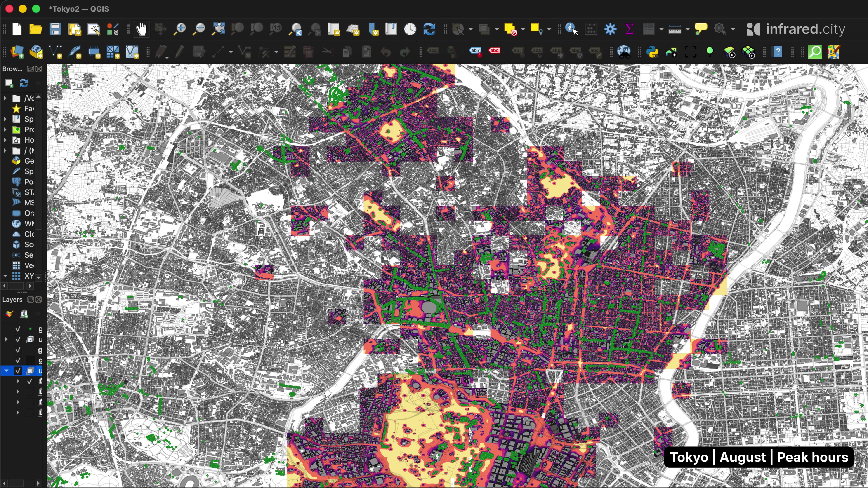The width and height of the screenshot is (868, 488).
Task: Expand the '/Vo' folder in Browser
Action: pyautogui.click(x=5, y=98)
